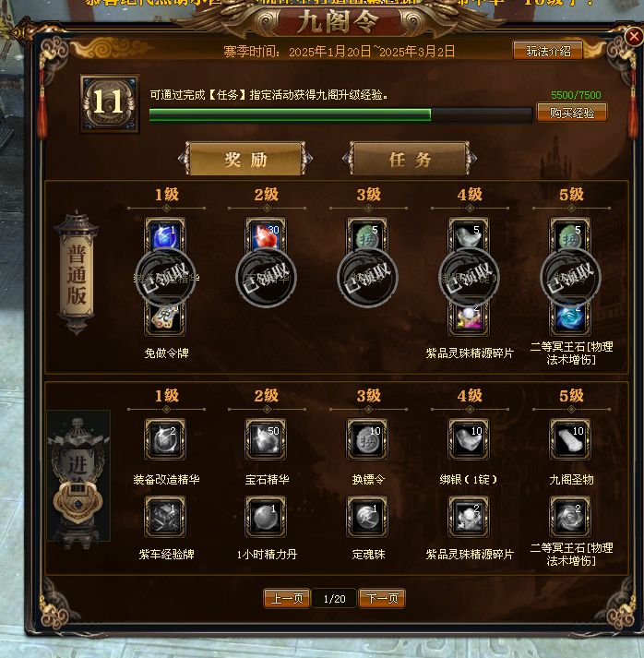The height and width of the screenshot is (658, 644).
Task: Click the level 11 badge emblem
Action: pos(110,103)
